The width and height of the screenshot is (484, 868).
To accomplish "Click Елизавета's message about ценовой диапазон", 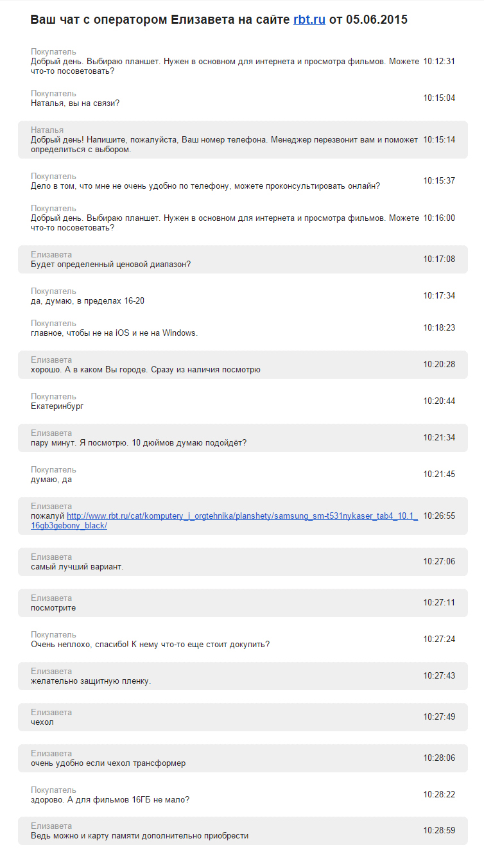I will (x=243, y=259).
